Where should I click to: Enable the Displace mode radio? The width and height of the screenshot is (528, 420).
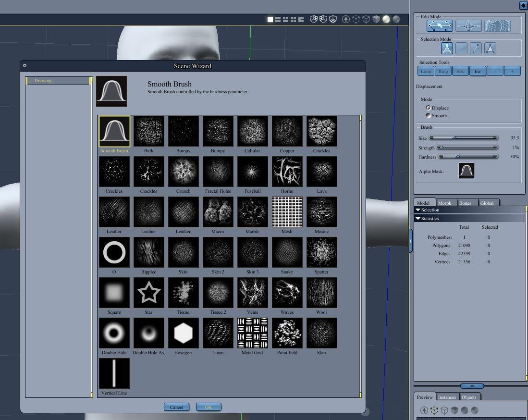pos(428,108)
